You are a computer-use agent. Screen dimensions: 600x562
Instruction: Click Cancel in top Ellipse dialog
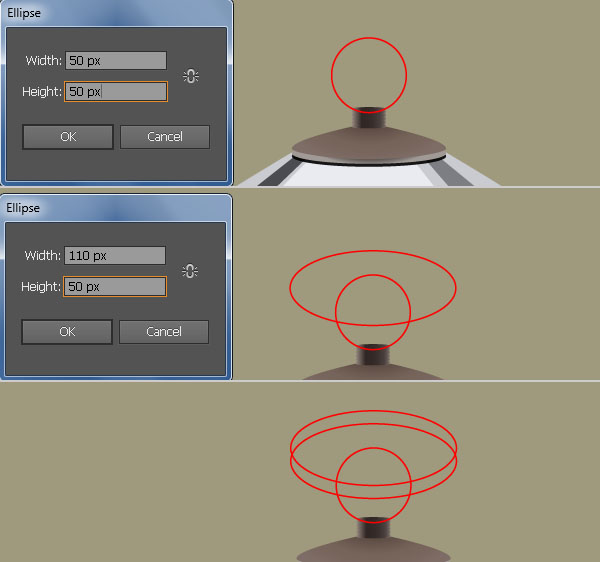click(165, 137)
